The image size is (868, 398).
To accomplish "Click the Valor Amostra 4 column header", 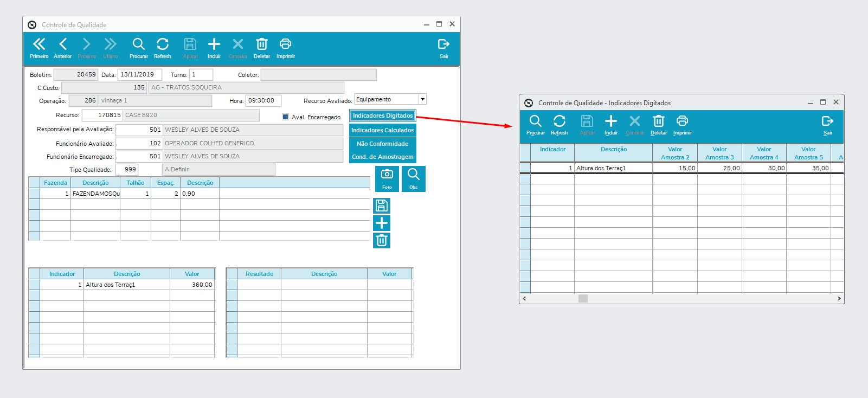I will coord(764,153).
